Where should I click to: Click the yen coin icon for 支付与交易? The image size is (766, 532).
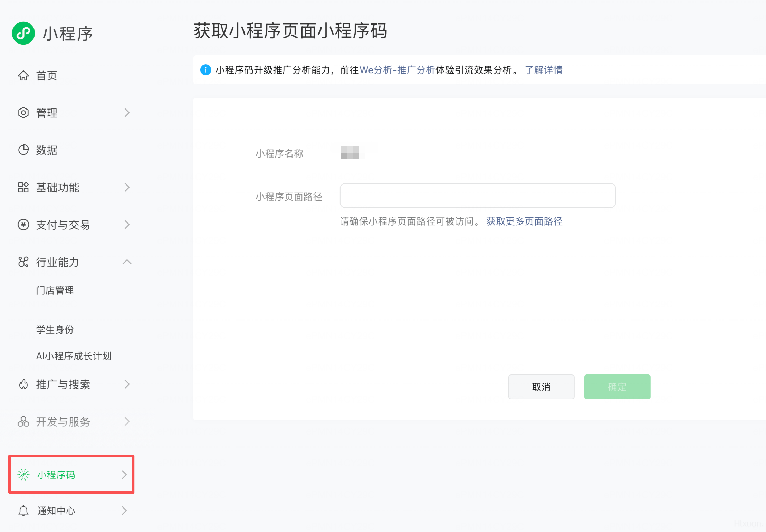pos(23,225)
